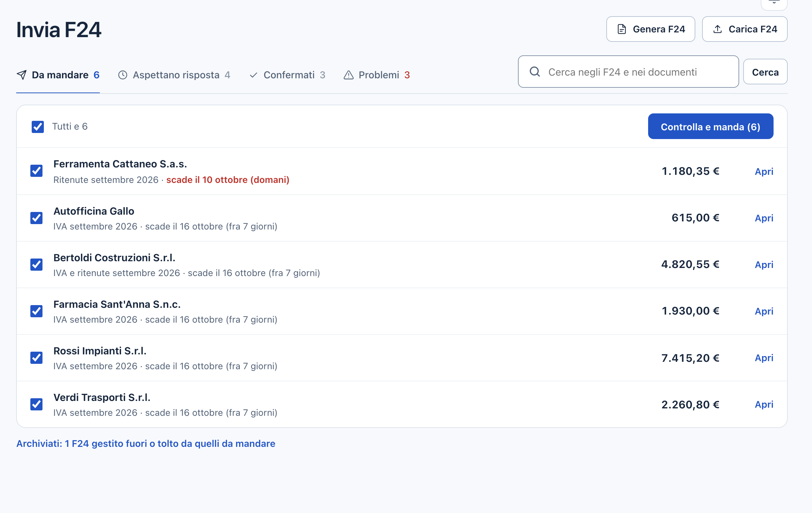Open the Problemi tab
Screen dimensions: 812x513
(377, 75)
